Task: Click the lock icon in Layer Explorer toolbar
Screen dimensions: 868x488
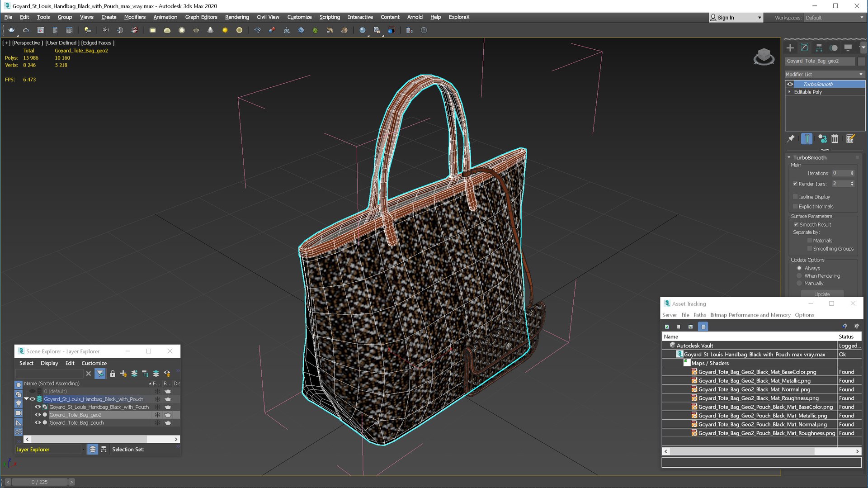Action: [x=113, y=374]
